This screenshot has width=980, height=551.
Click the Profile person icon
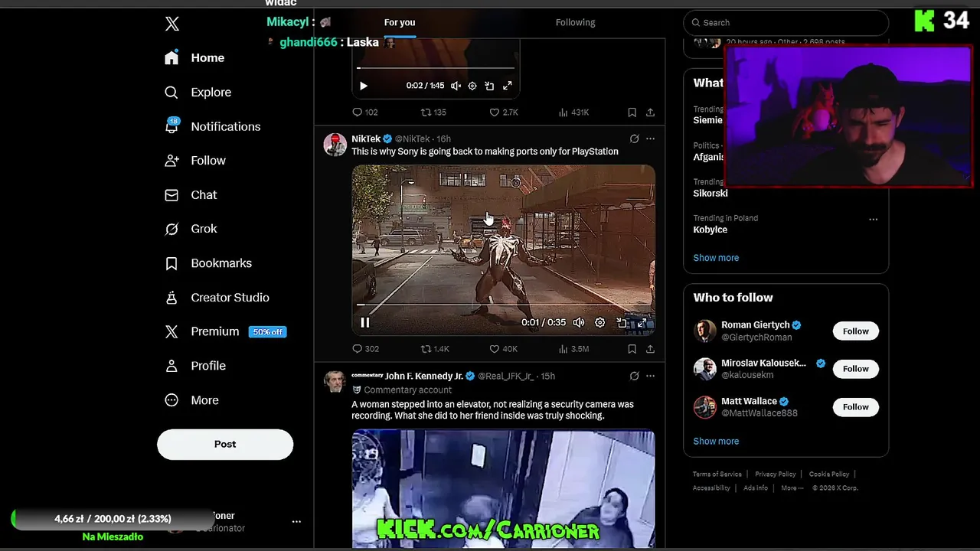click(x=171, y=366)
